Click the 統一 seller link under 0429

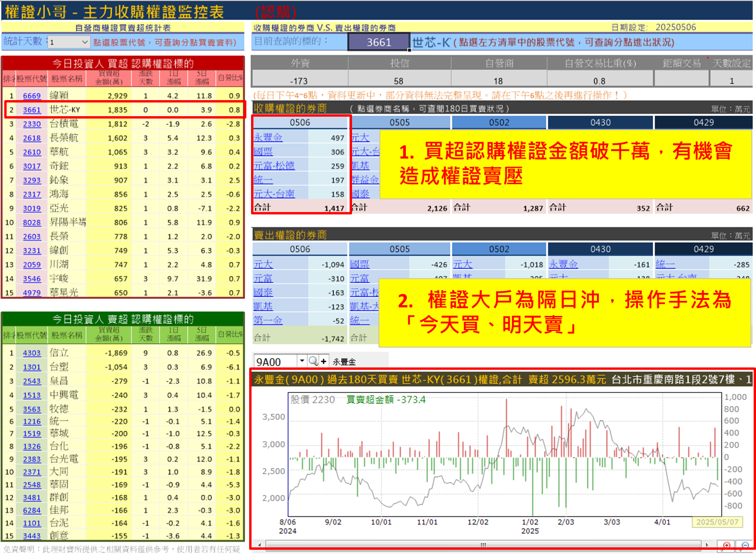point(665,264)
